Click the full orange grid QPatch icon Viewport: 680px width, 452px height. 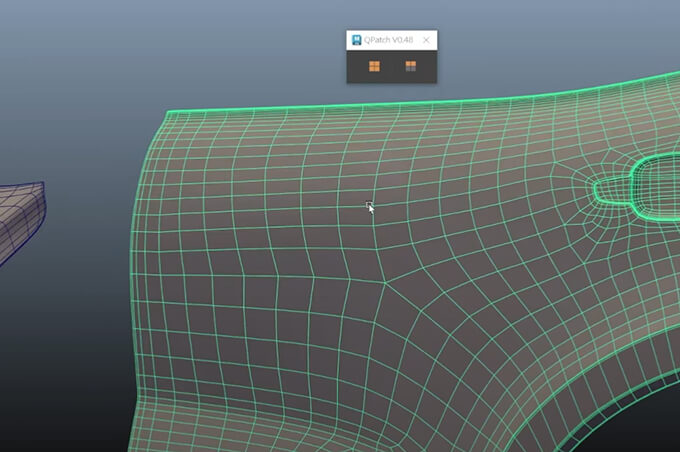click(x=374, y=66)
